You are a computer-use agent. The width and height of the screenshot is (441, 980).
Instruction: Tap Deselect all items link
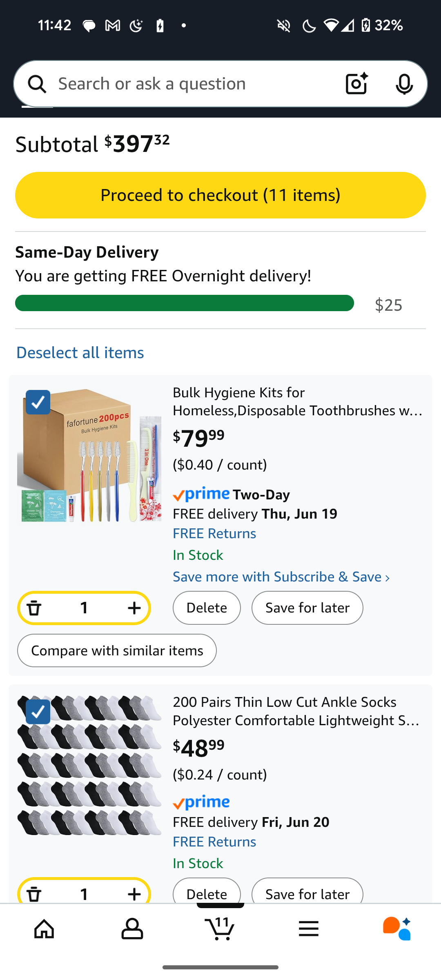tap(80, 352)
